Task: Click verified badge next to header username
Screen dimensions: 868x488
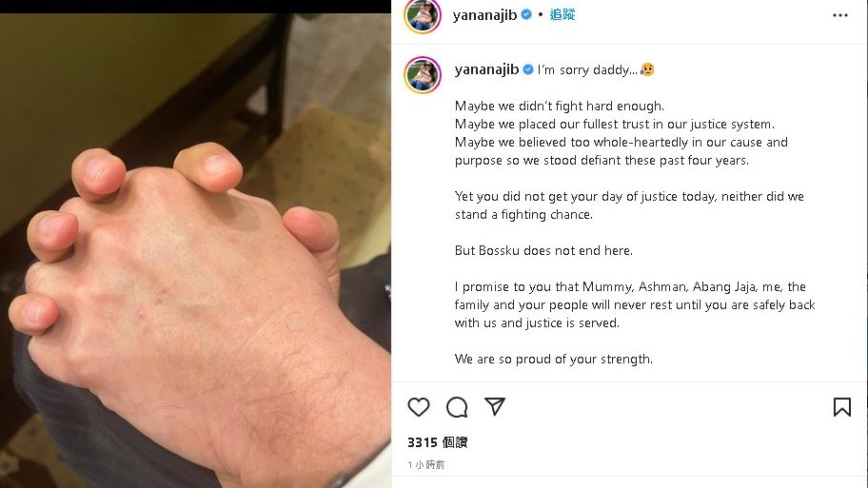Action: point(526,15)
